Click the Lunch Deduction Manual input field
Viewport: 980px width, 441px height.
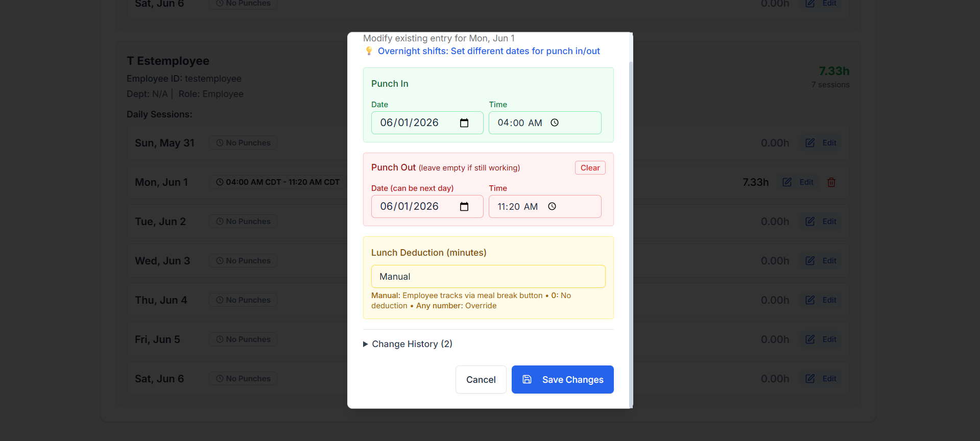point(488,277)
